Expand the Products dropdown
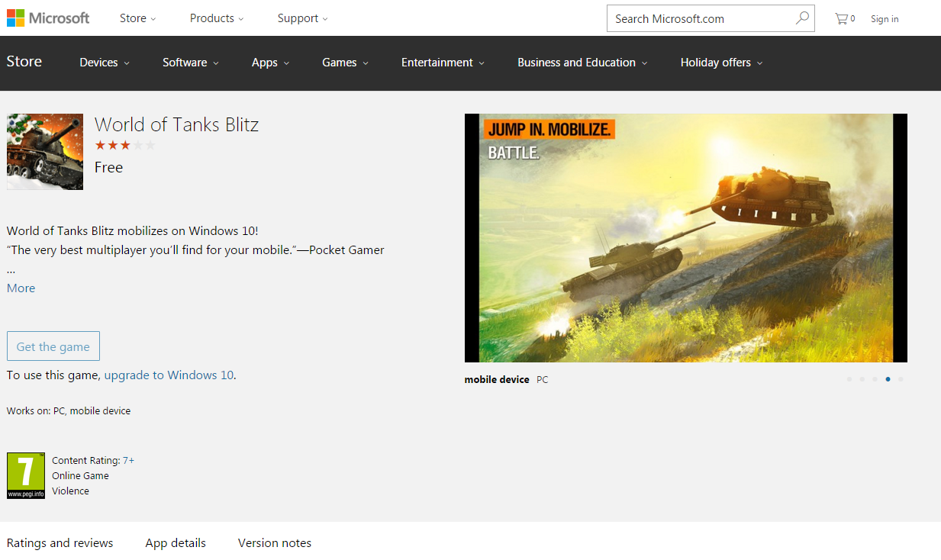Screen dimensions: 941x560 217,18
